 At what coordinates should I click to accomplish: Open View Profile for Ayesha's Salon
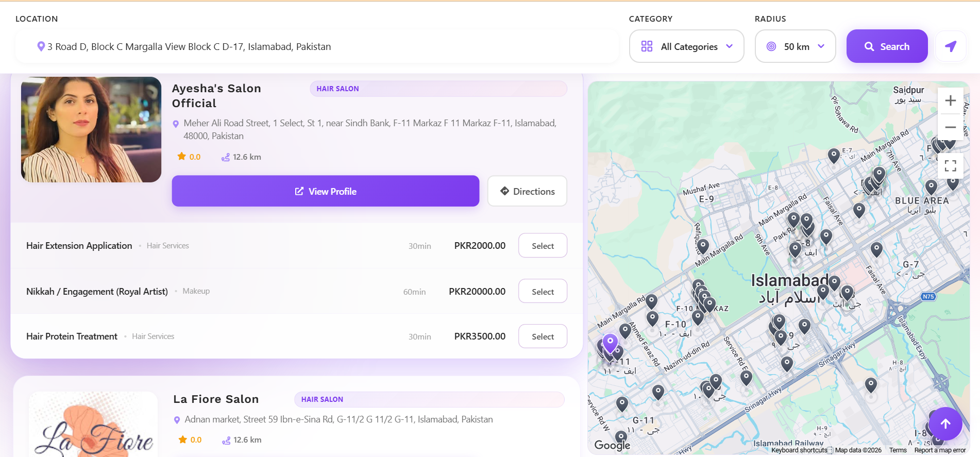[x=326, y=191]
